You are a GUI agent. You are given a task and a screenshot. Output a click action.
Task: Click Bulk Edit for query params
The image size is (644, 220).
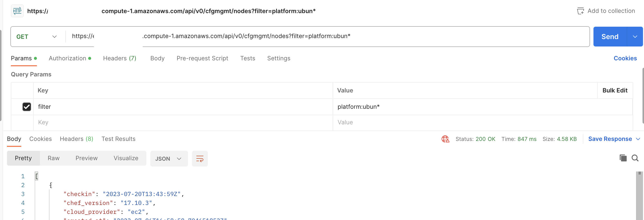[x=615, y=90]
